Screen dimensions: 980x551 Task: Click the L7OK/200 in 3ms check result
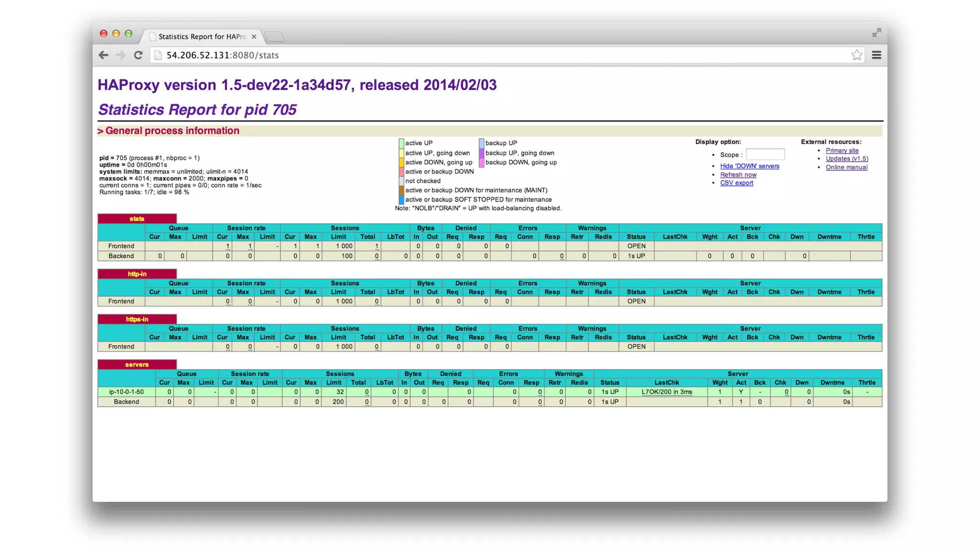pyautogui.click(x=666, y=392)
